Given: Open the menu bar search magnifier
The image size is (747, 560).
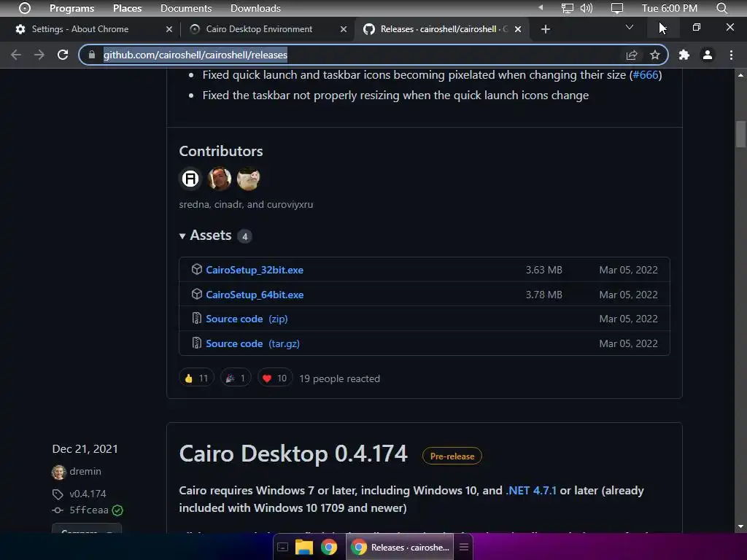Looking at the screenshot, I should click(x=721, y=8).
